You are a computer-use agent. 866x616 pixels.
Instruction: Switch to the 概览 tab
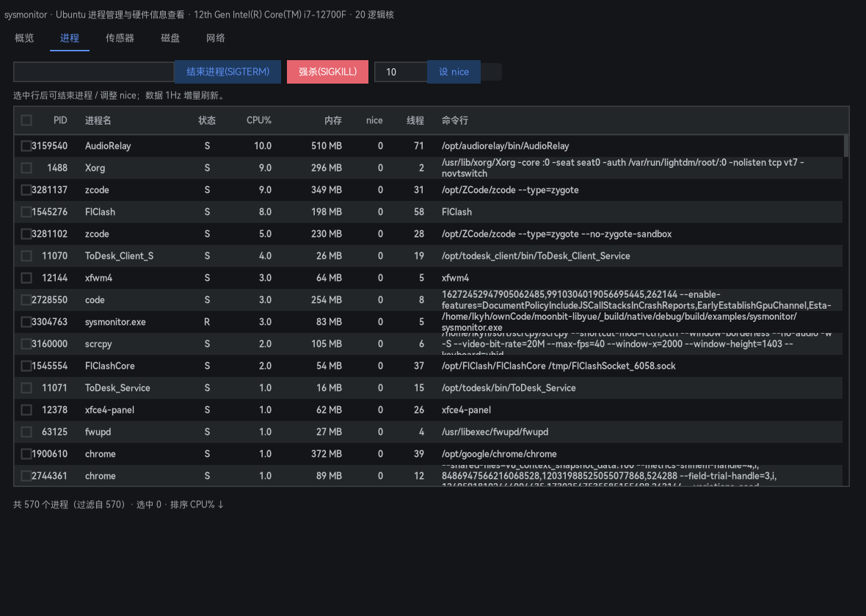pyautogui.click(x=24, y=38)
